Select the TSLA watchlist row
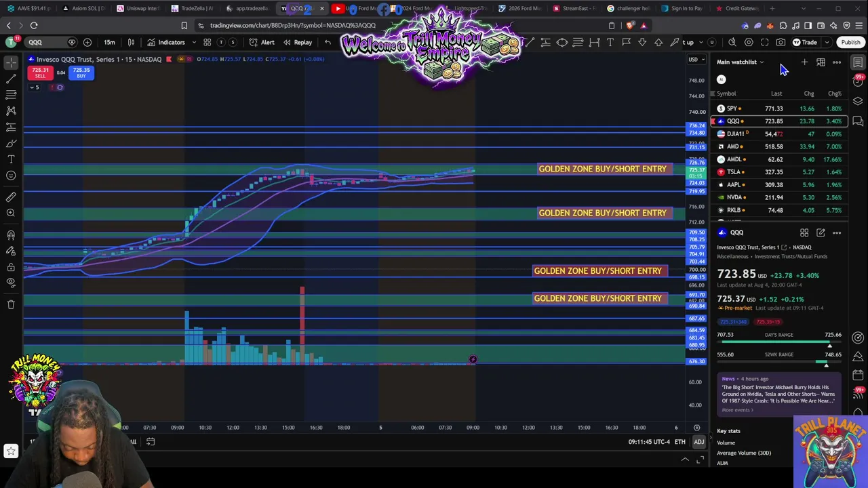 (779, 172)
